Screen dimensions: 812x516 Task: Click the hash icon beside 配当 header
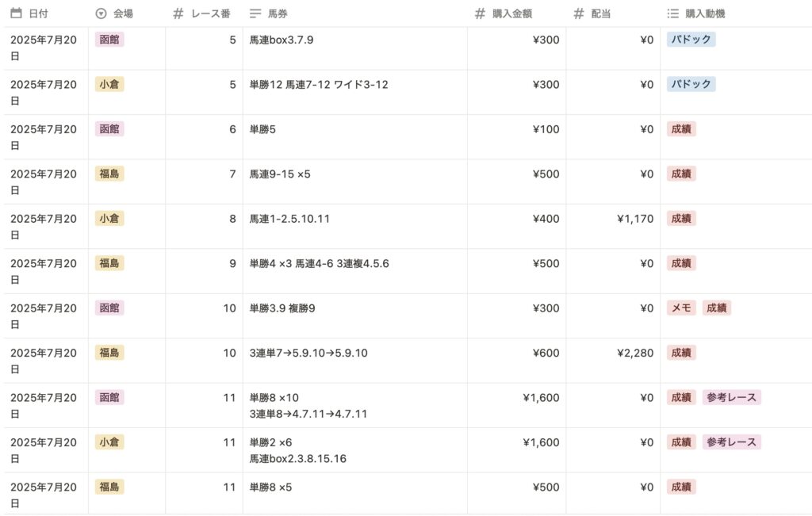pyautogui.click(x=579, y=13)
